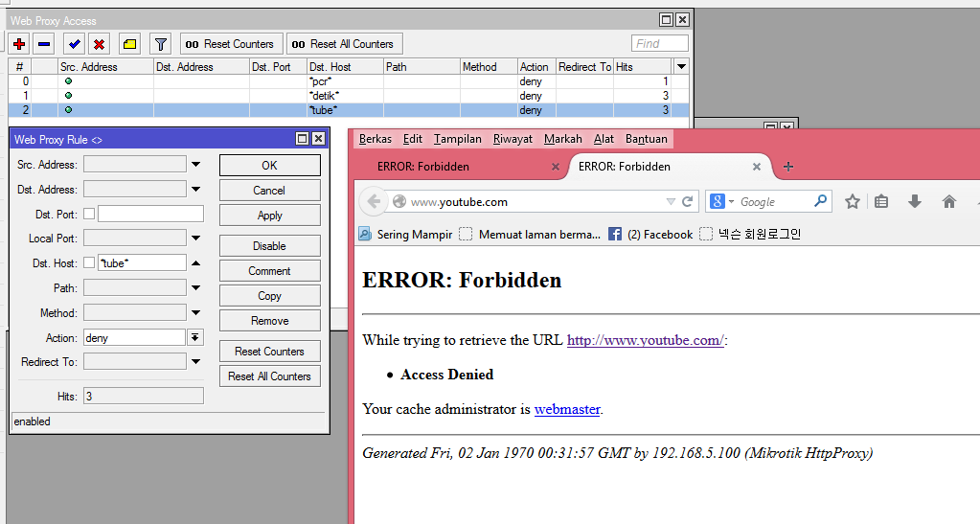
Task: Toggle Dst. Port negate checkbox
Action: pos(89,214)
